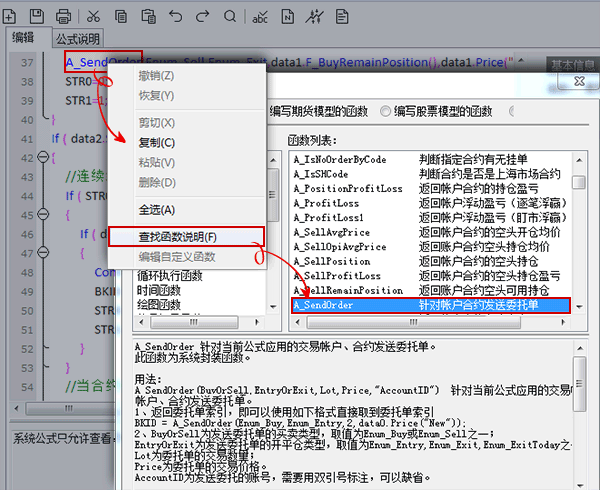
Task: Click the Save icon in toolbar
Action: pos(37,15)
